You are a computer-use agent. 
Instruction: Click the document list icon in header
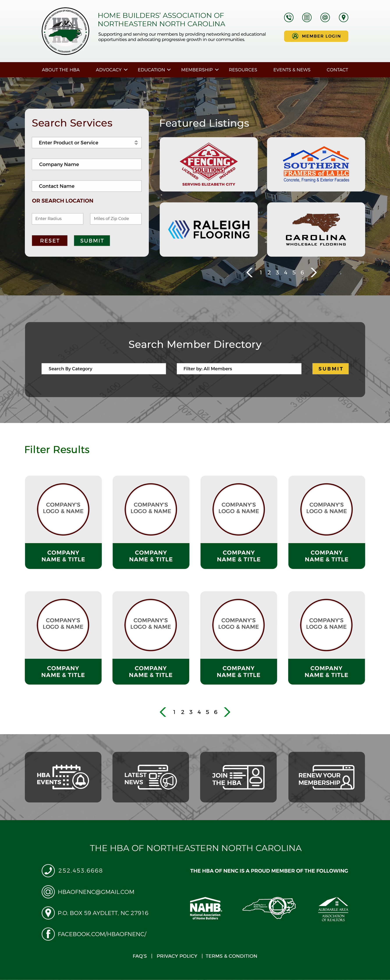click(x=307, y=18)
